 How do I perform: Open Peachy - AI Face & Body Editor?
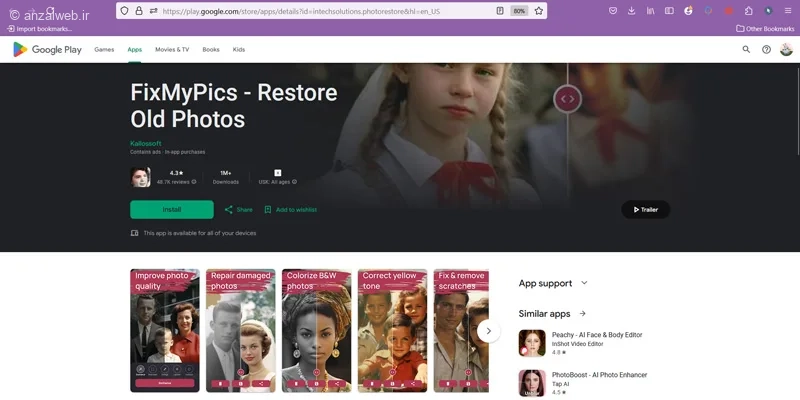click(x=597, y=335)
